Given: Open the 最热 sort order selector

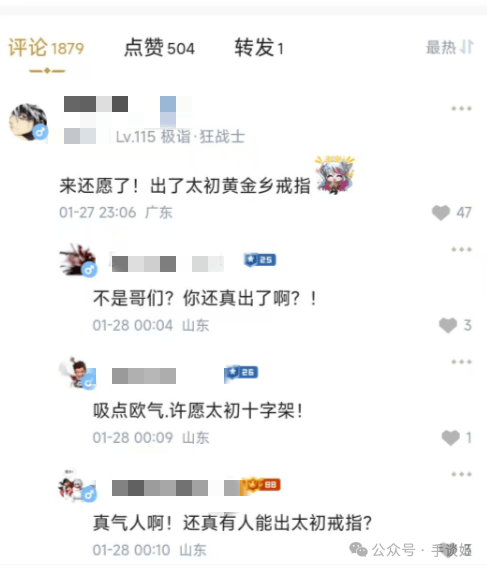Looking at the screenshot, I should 450,48.
